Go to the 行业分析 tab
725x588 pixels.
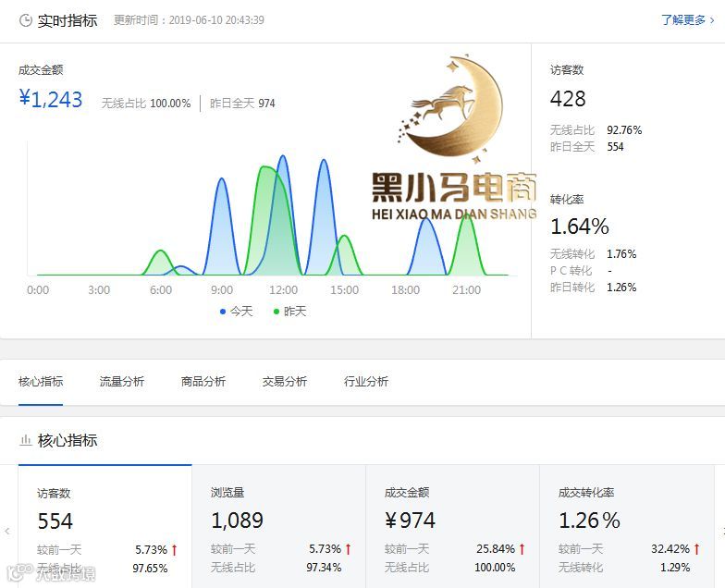[x=366, y=381]
